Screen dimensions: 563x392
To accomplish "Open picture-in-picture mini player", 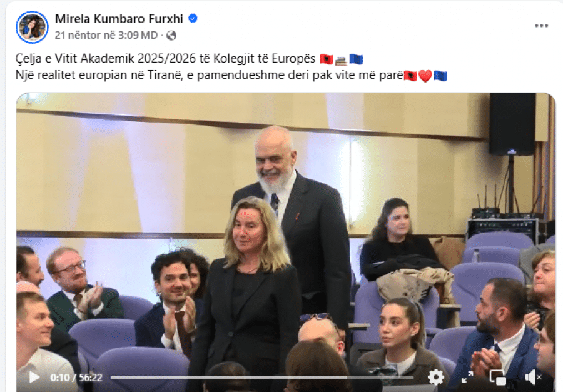I will pos(498,377).
